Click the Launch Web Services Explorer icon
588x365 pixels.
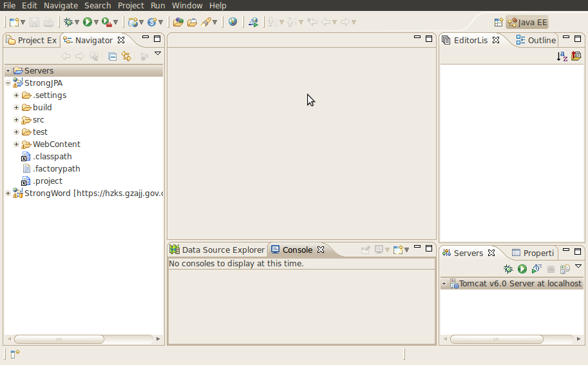253,22
